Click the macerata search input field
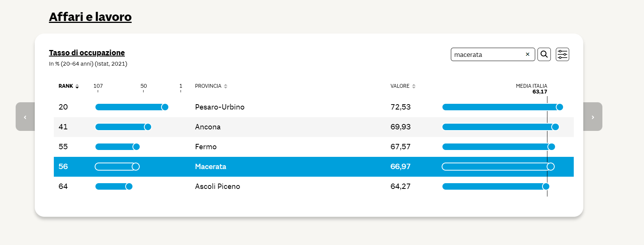Screen dimensions: 644x245 pyautogui.click(x=489, y=55)
